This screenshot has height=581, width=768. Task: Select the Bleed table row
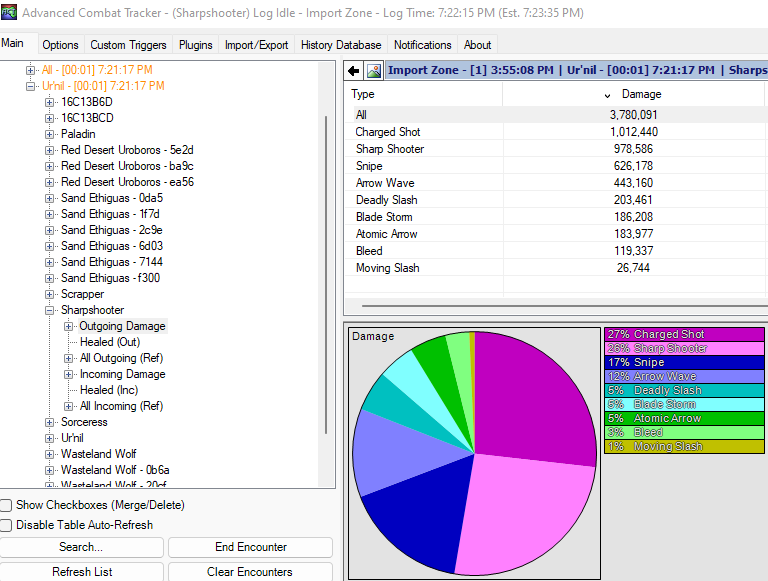pos(556,251)
